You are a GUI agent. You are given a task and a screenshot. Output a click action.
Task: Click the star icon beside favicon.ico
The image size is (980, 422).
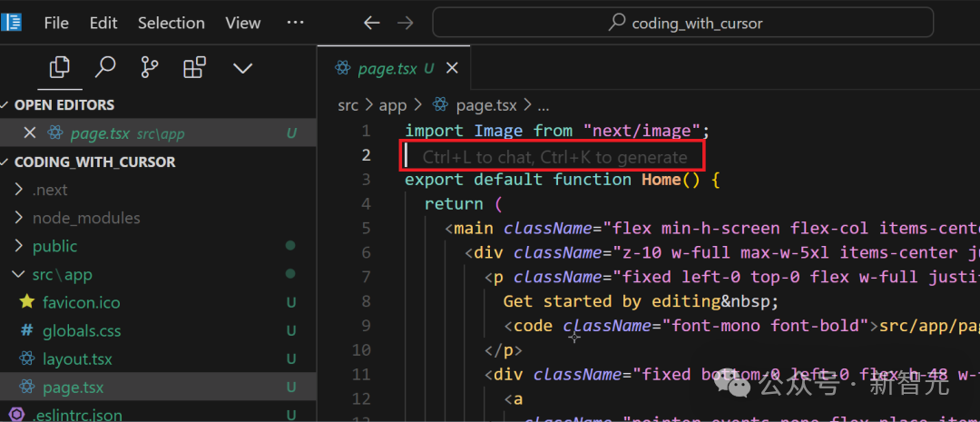point(26,302)
